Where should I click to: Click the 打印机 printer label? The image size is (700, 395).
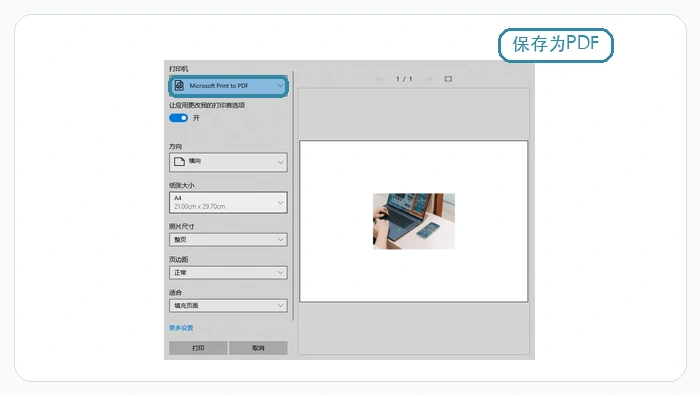[x=179, y=69]
